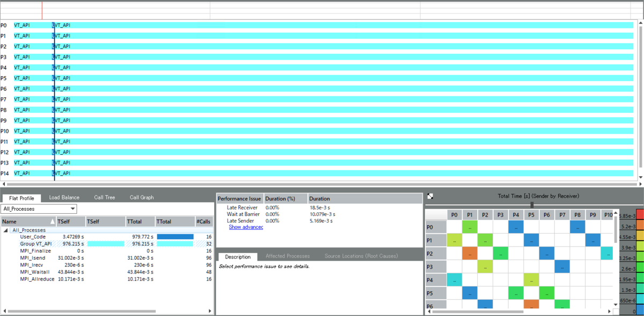Click P0 process label in event timeline

pos(3,25)
